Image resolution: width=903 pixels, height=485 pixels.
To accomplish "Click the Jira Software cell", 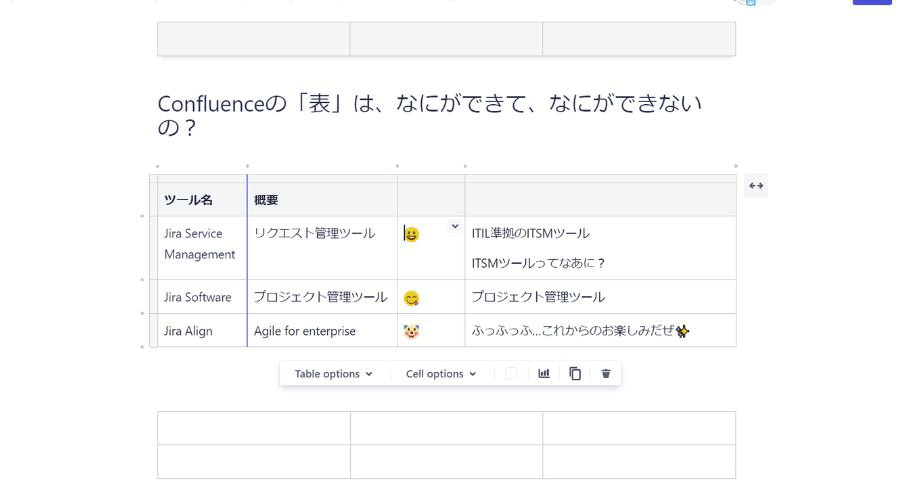I will [202, 297].
